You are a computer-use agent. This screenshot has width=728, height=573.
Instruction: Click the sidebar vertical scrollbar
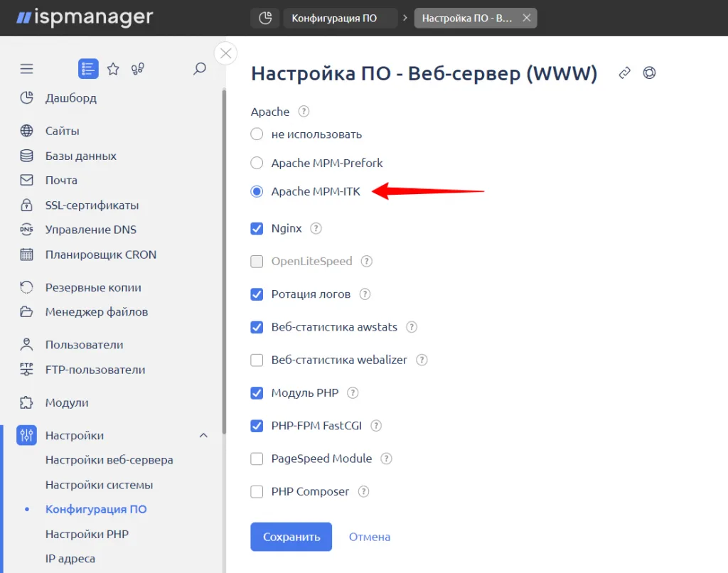224,262
